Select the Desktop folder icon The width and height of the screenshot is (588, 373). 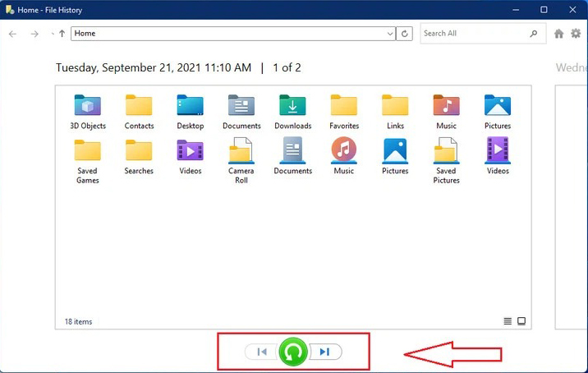(x=191, y=105)
